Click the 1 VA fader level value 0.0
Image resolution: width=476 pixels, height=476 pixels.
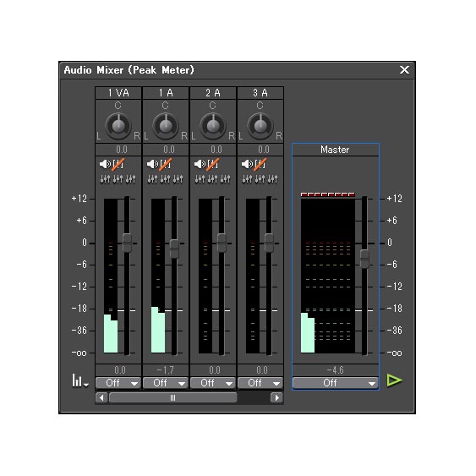(119, 370)
